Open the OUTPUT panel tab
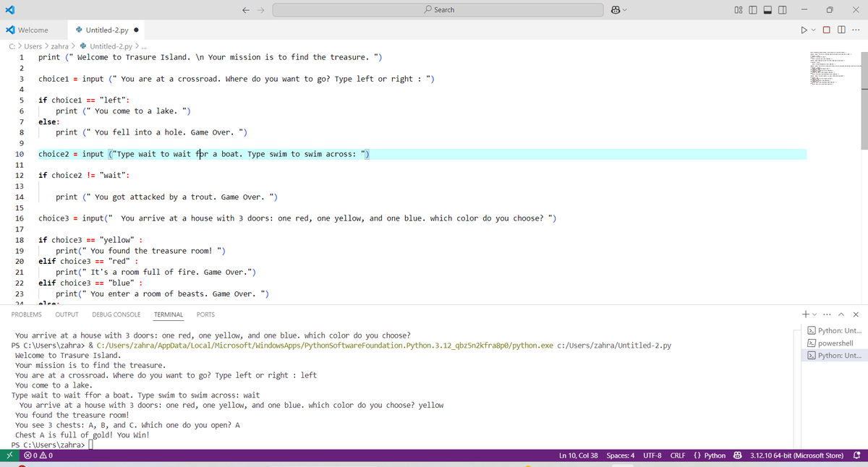 coord(67,314)
